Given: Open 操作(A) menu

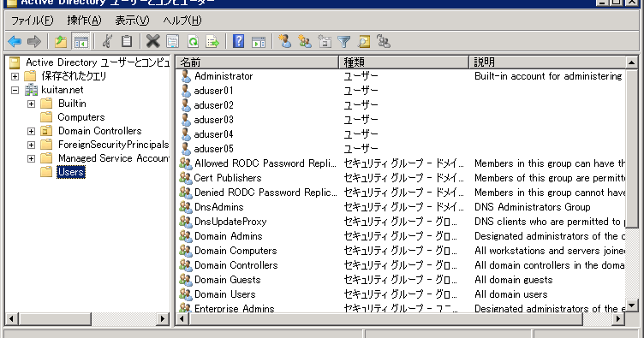Looking at the screenshot, I should pos(84,21).
